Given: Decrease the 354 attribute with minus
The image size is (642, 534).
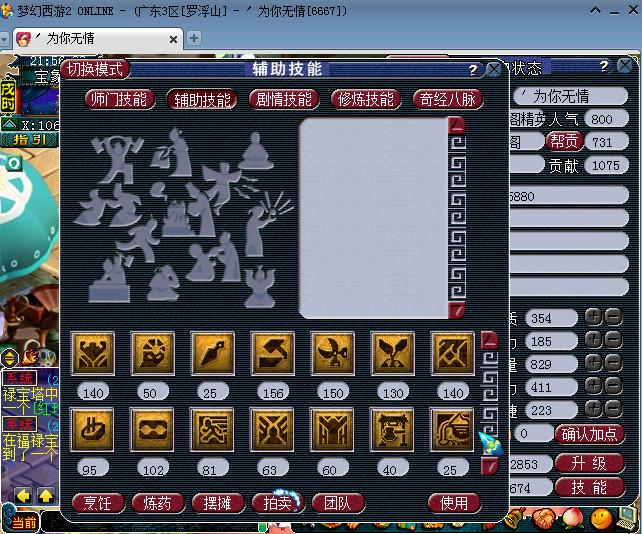Looking at the screenshot, I should pyautogui.click(x=614, y=317).
